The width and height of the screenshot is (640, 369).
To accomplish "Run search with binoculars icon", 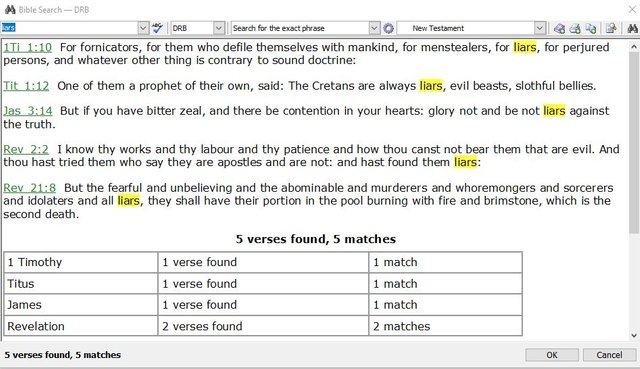I will click(x=632, y=28).
